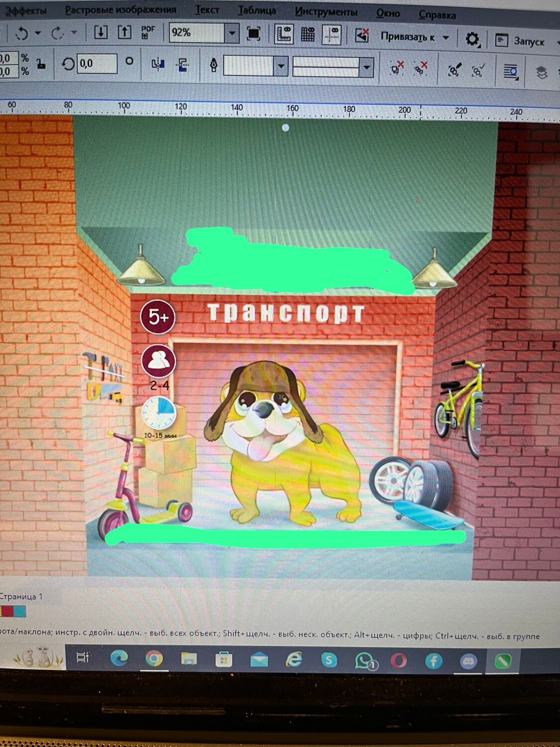Open the line style dropdown arrow

[x=367, y=67]
